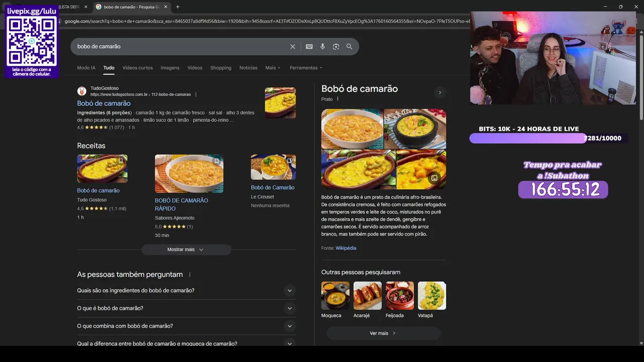This screenshot has height=362, width=644.
Task: Click the browser address bar URL
Action: tap(267, 21)
